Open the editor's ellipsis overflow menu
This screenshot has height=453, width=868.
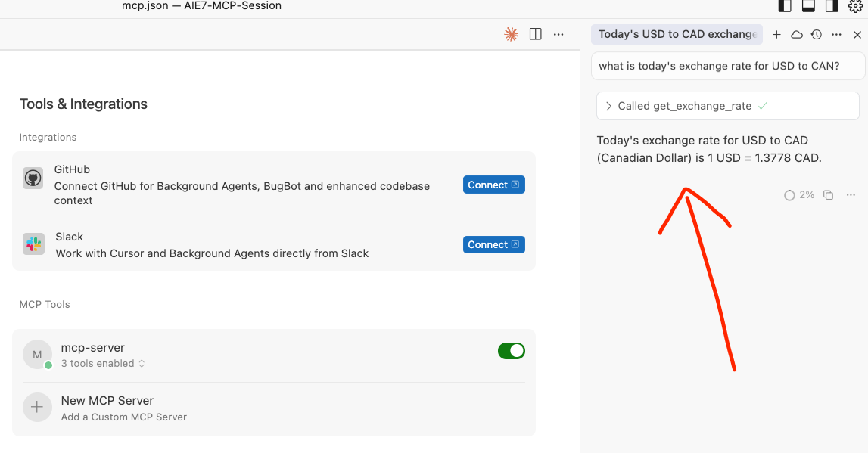click(558, 34)
